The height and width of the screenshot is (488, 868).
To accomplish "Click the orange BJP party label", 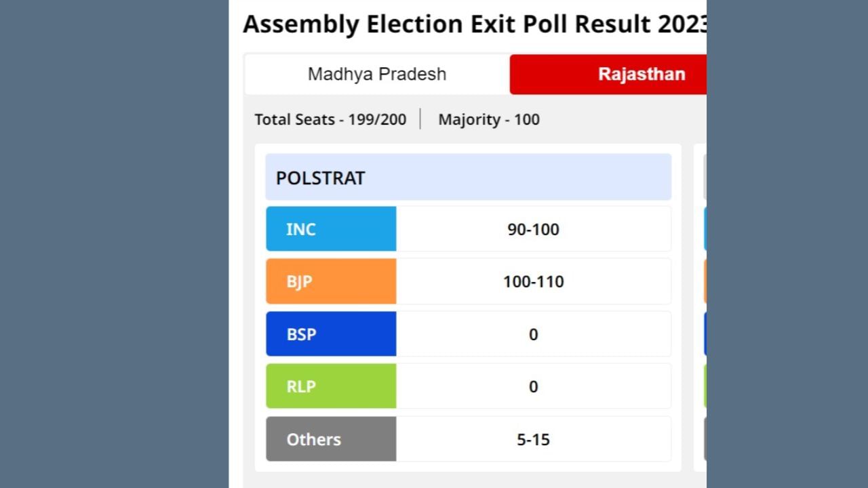I will coord(331,281).
